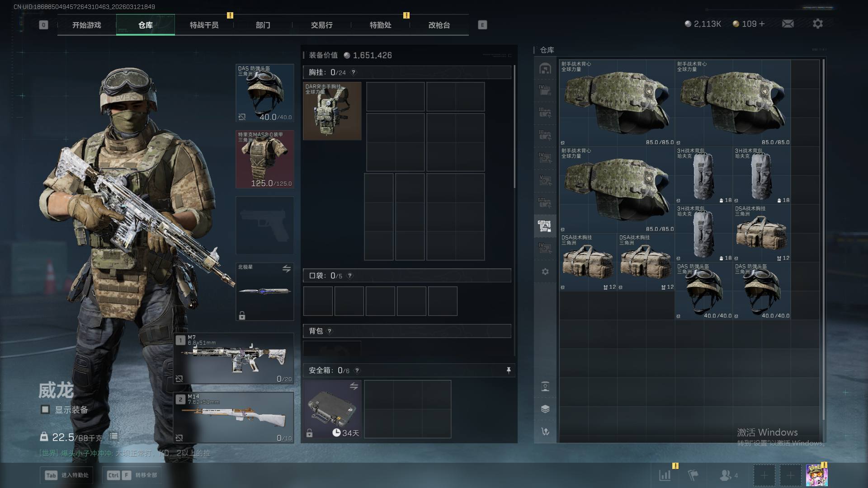Open warehouse sidebar gear settings icon
Viewport: 868px width, 488px height.
545,272
